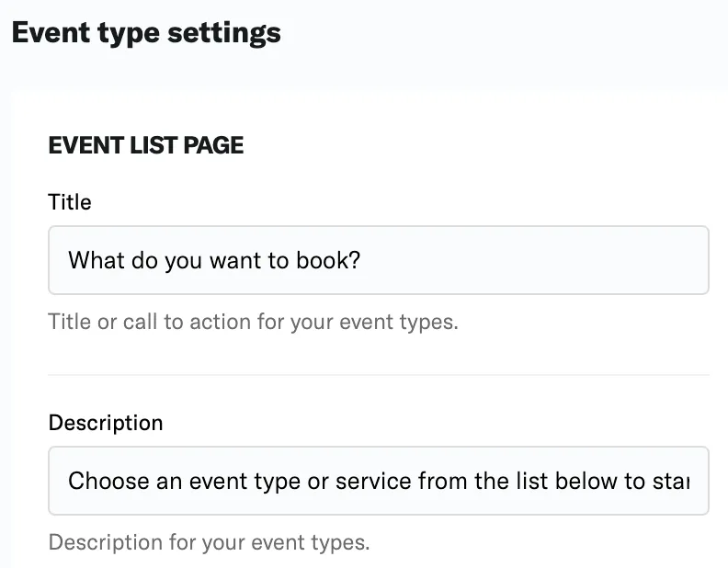Click "Description for your event types." hint

point(209,542)
